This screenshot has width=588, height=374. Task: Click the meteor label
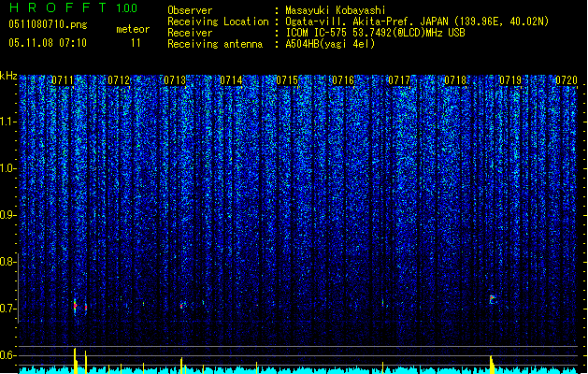[133, 29]
